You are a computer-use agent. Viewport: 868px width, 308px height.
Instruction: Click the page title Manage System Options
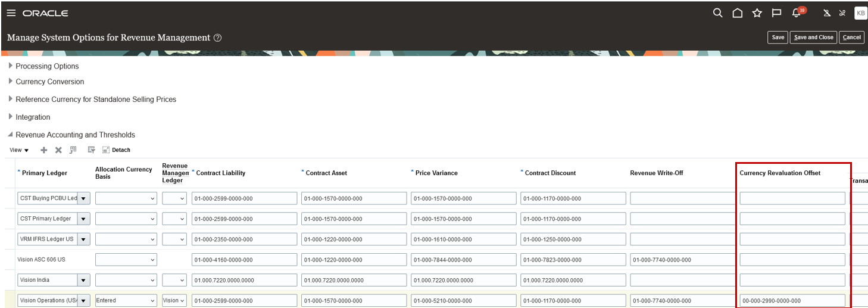[x=108, y=38]
